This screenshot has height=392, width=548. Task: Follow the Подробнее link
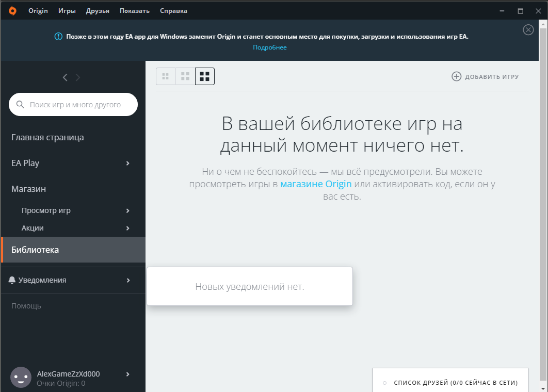click(x=269, y=47)
